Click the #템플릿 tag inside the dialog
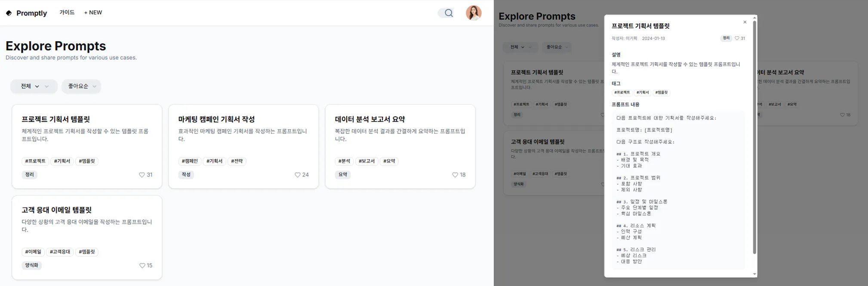This screenshot has width=868, height=286. tap(662, 92)
